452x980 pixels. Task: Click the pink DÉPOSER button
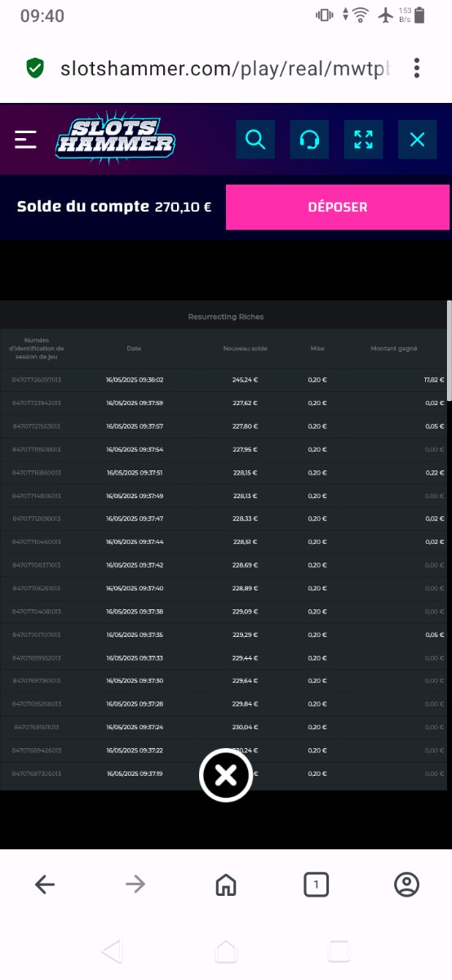click(x=338, y=207)
